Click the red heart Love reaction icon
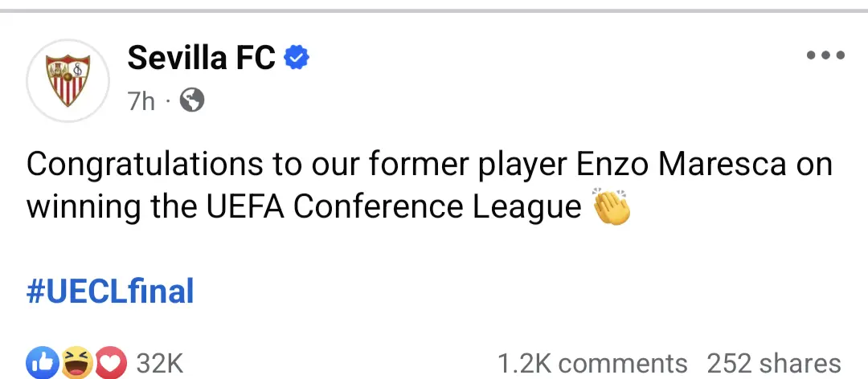This screenshot has width=868, height=379. [x=112, y=363]
